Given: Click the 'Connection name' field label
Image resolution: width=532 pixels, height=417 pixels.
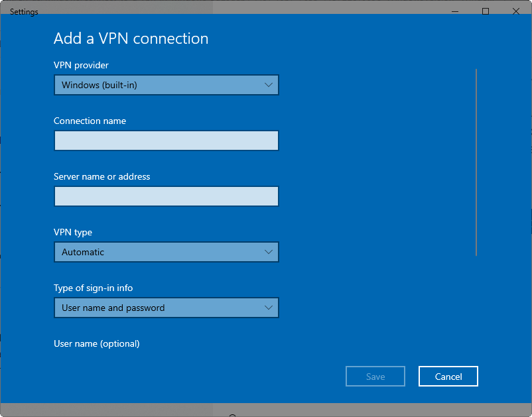Looking at the screenshot, I should click(x=90, y=121).
